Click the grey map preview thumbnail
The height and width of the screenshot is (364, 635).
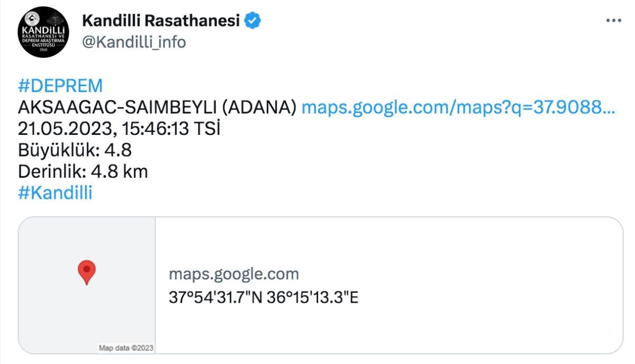[87, 312]
